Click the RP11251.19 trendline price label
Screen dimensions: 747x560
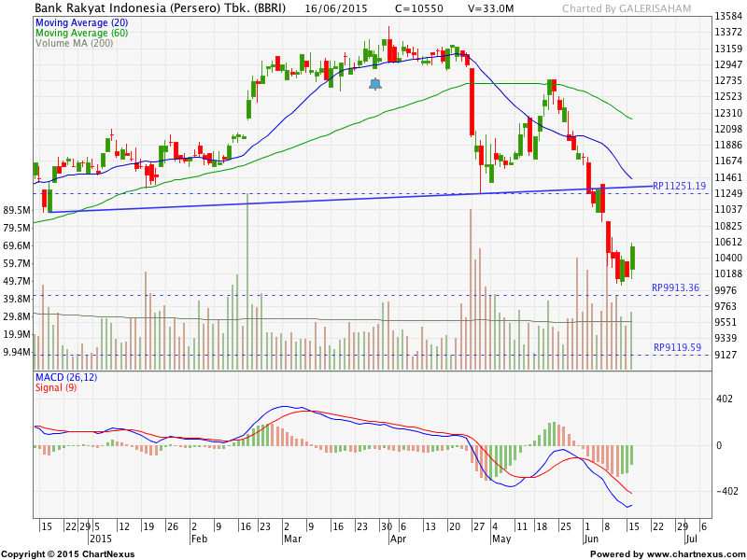pos(679,186)
